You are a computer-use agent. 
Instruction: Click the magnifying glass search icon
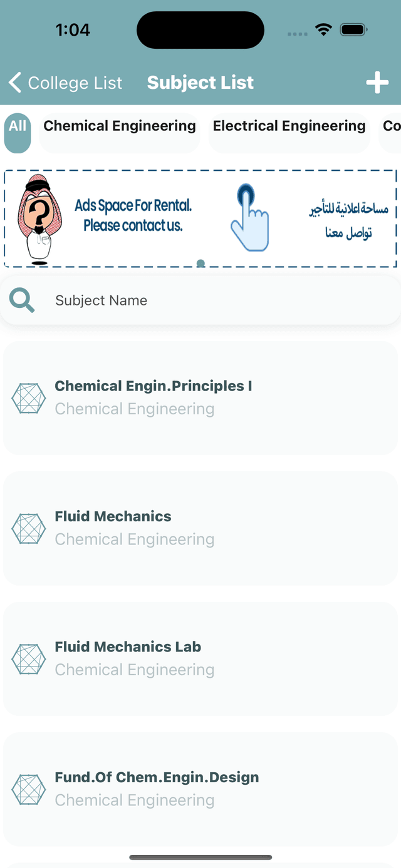pyautogui.click(x=22, y=300)
